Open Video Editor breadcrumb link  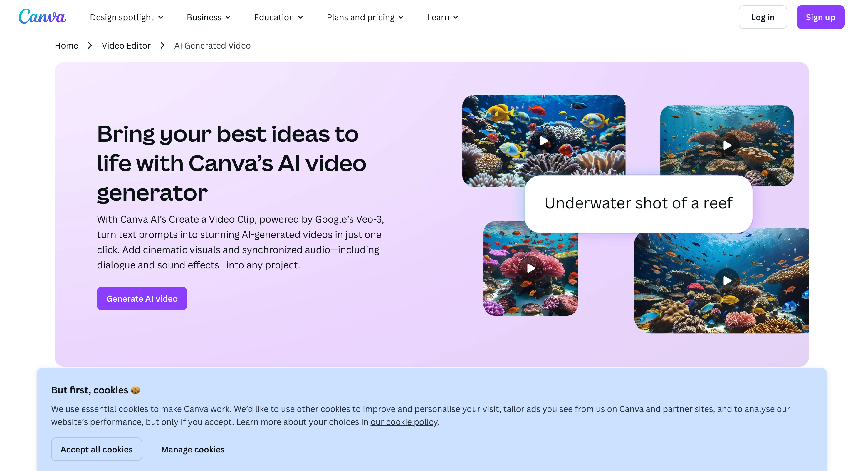point(126,46)
